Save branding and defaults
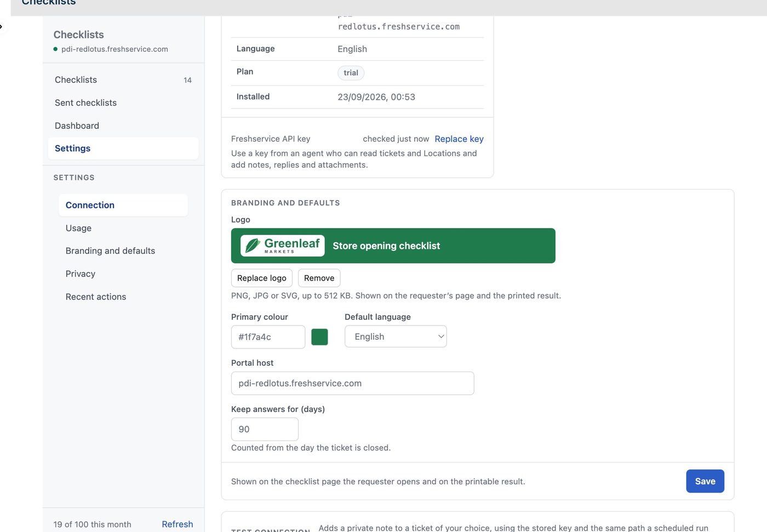The height and width of the screenshot is (532, 767). pyautogui.click(x=705, y=482)
